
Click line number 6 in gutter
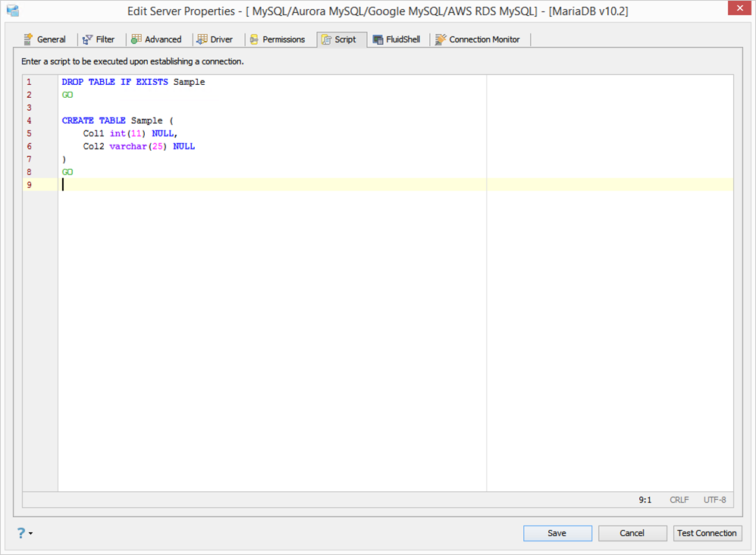tap(30, 146)
